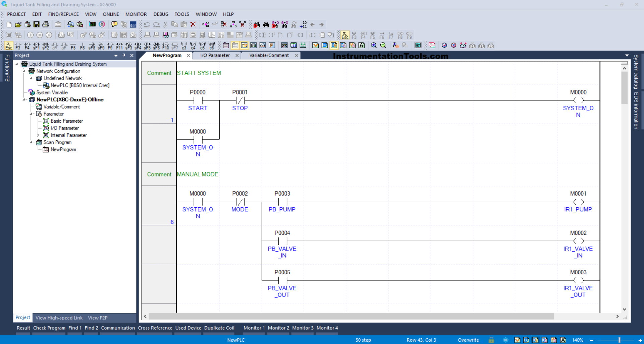The image size is (644, 344).
Task: Open the Check Program output tab
Action: 49,328
